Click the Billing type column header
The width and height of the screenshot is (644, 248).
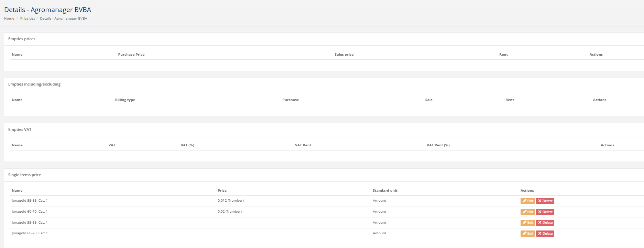point(125,100)
